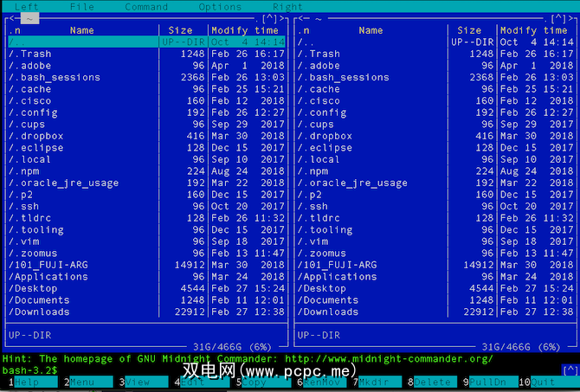Open the Left menu in menu bar
The height and width of the screenshot is (392, 580).
pyautogui.click(x=27, y=6)
